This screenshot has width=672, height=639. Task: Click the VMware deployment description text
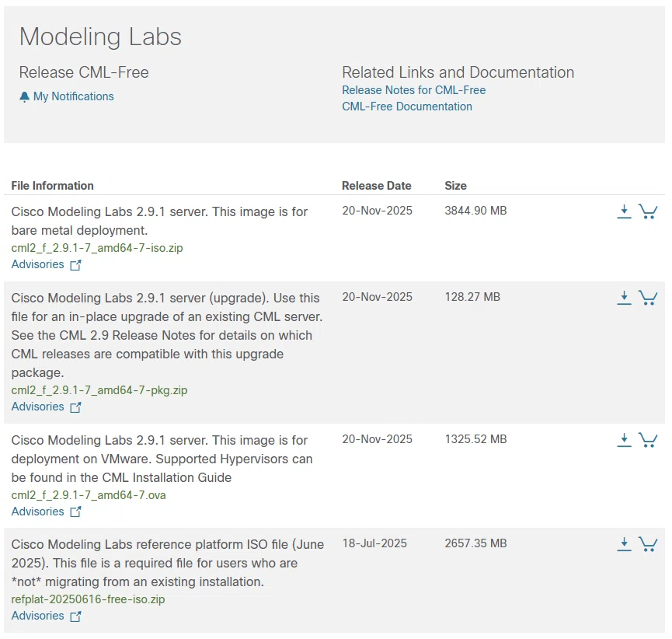point(162,459)
